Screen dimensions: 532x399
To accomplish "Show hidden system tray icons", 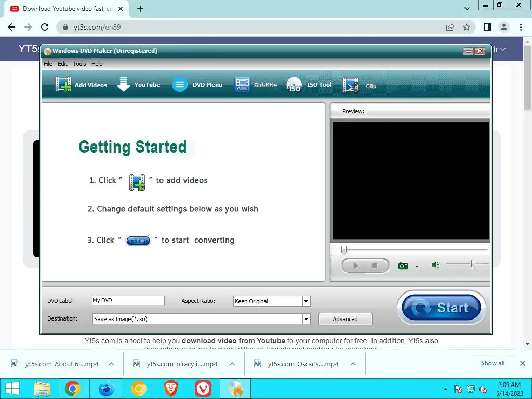I will (445, 389).
